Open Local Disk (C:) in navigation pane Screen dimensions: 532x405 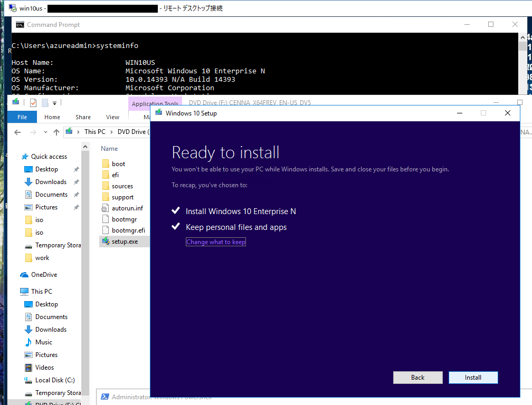(55, 380)
